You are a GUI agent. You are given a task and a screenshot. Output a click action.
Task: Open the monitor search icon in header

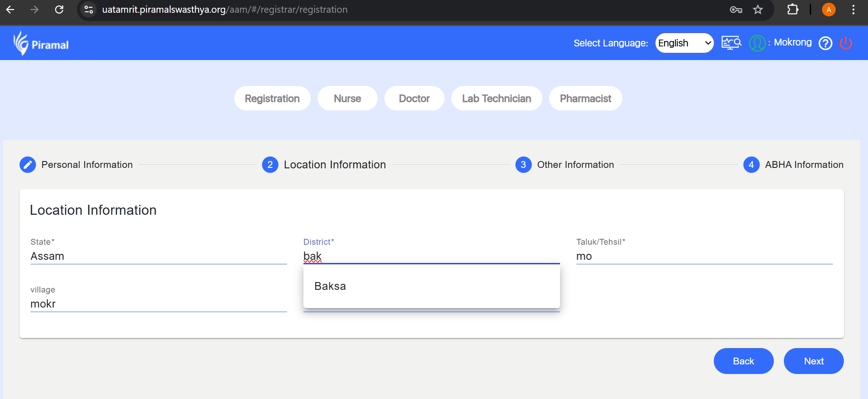[x=731, y=43]
